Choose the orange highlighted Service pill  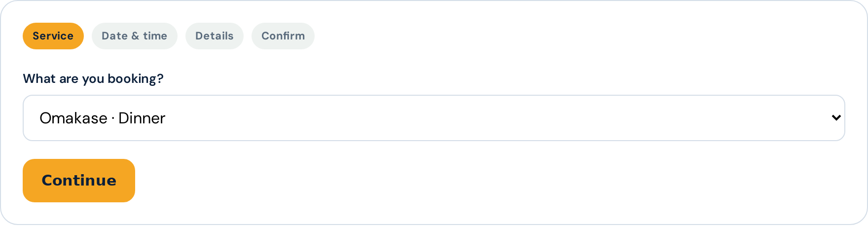coord(53,36)
